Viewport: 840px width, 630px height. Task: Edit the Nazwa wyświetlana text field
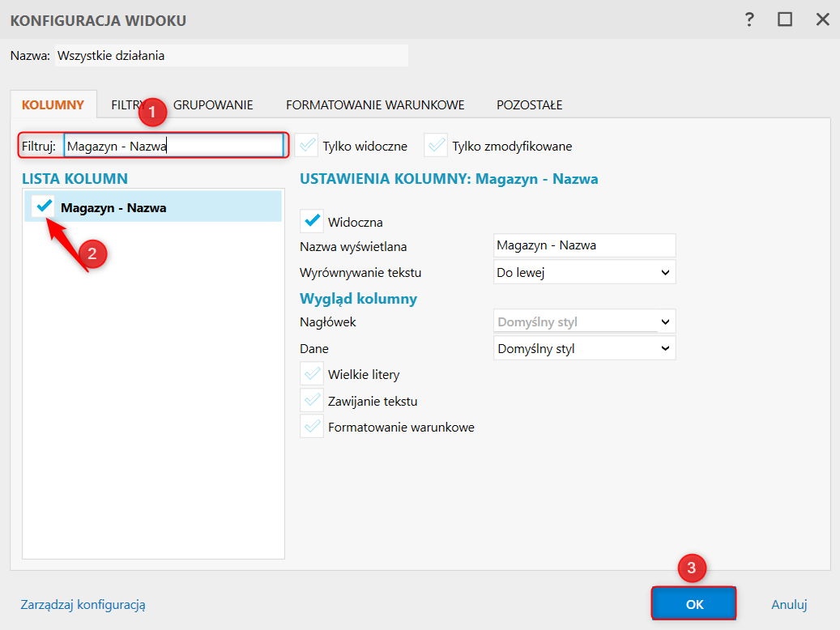point(585,245)
